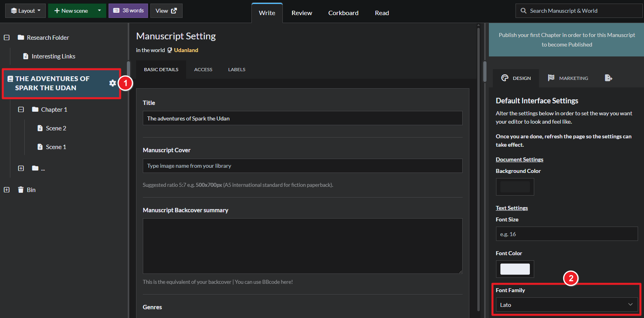Image resolution: width=644 pixels, height=318 pixels.
Task: Click the New scene button
Action: point(71,11)
